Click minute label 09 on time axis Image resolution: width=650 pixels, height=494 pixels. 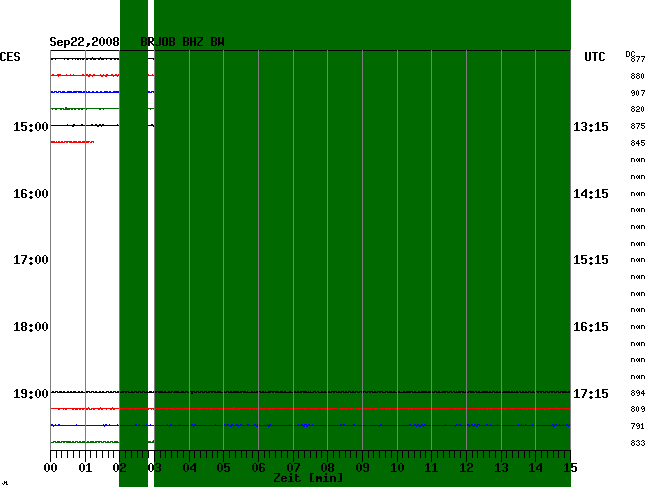coord(362,468)
